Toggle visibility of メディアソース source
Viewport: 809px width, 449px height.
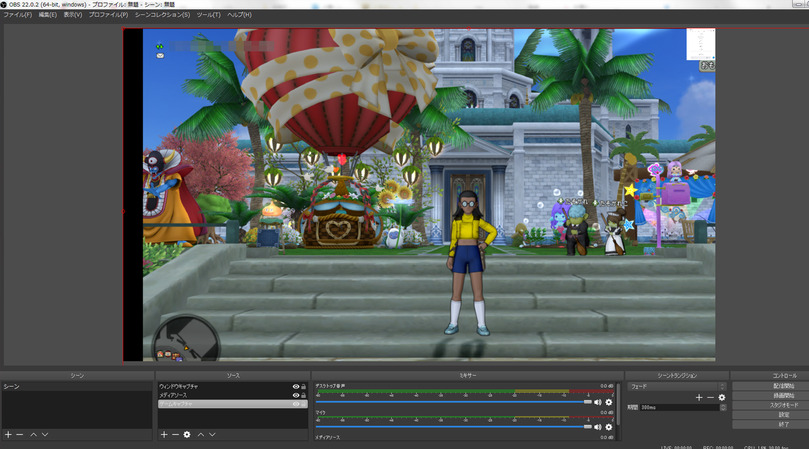(296, 395)
